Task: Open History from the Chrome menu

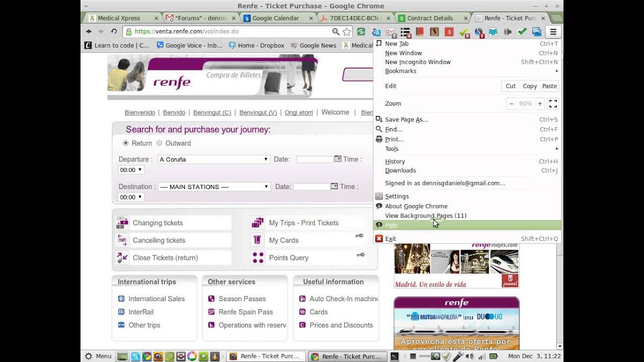Action: pyautogui.click(x=467, y=161)
